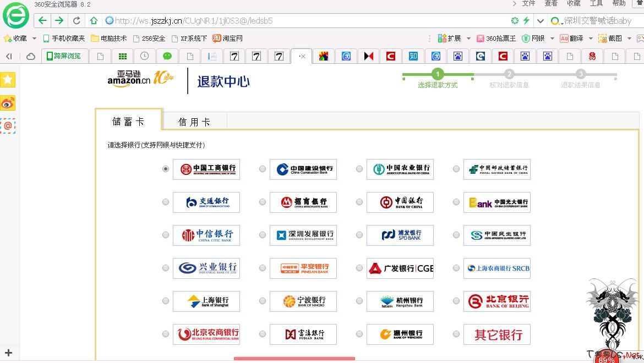Screen dimensions: 644x363
Task: Reload the page with the refresh icon
Action: coord(77,21)
